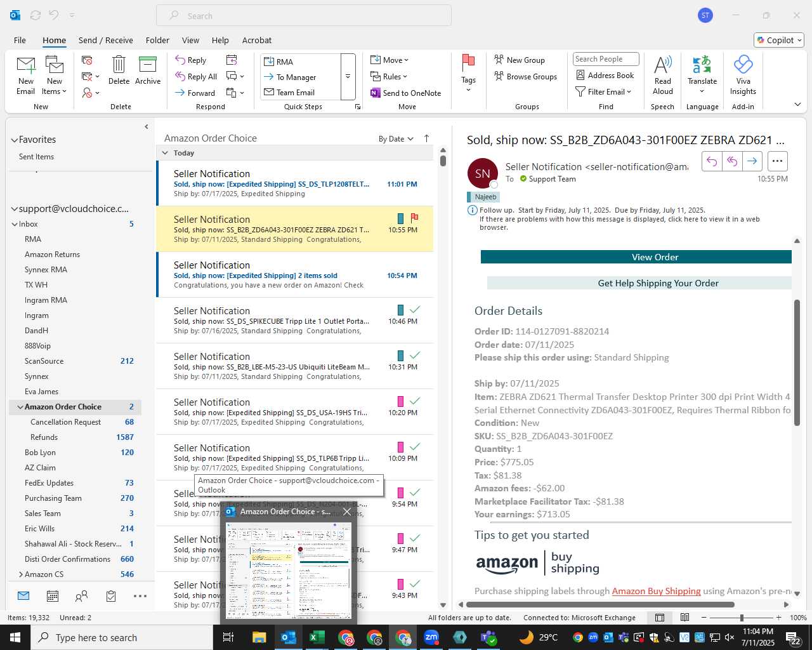Screen dimensions: 812x650
Task: Open the By Date sort dropdown
Action: click(396, 138)
